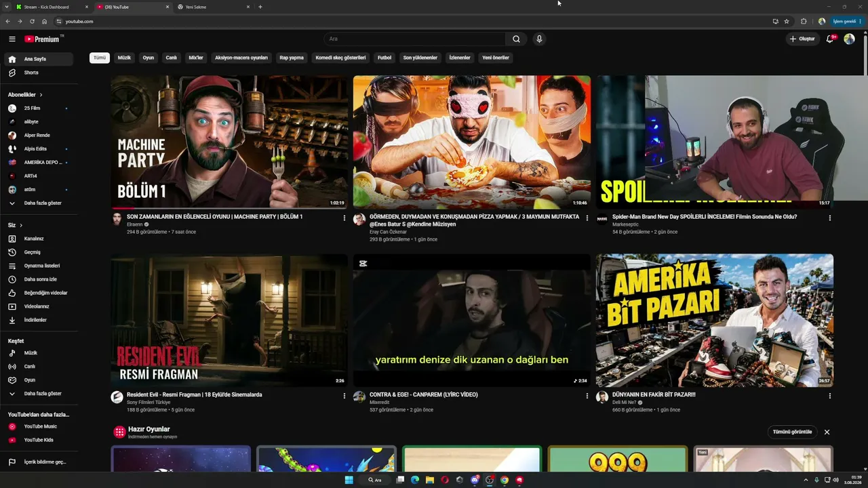The image size is (868, 488).
Task: Select the Aksiyon-macera oyunları filter chip
Action: 241,58
